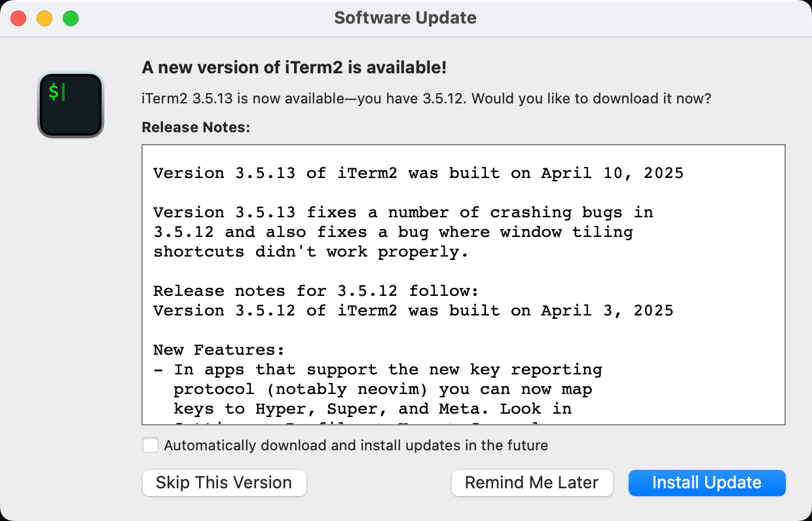Click 'shortcuts didn't work properly' text line

click(x=312, y=252)
